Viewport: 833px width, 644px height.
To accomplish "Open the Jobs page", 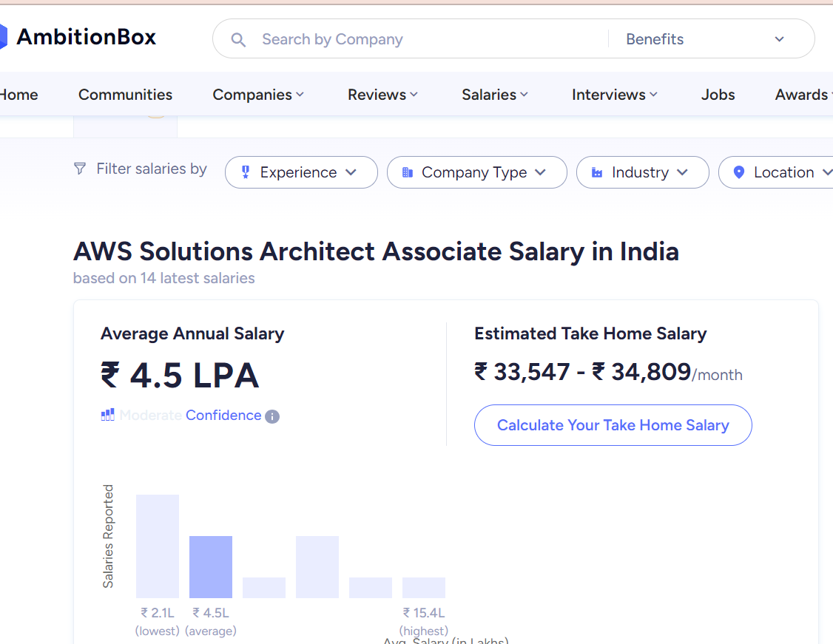I will (x=718, y=95).
